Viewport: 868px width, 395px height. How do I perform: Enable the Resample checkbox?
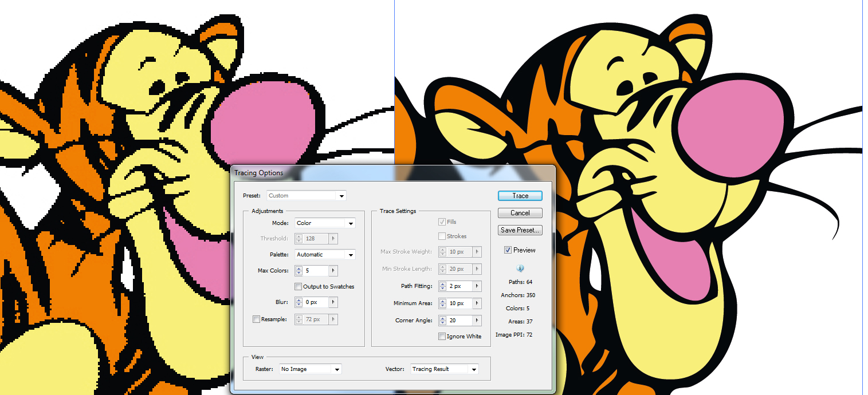(256, 319)
